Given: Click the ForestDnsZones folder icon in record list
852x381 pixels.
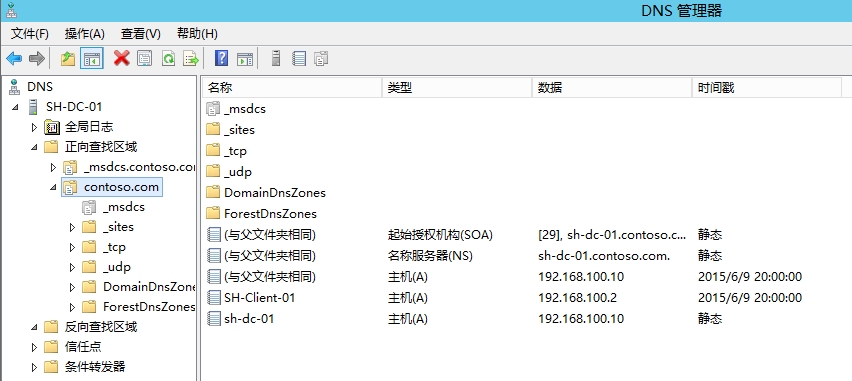Looking at the screenshot, I should [x=214, y=214].
